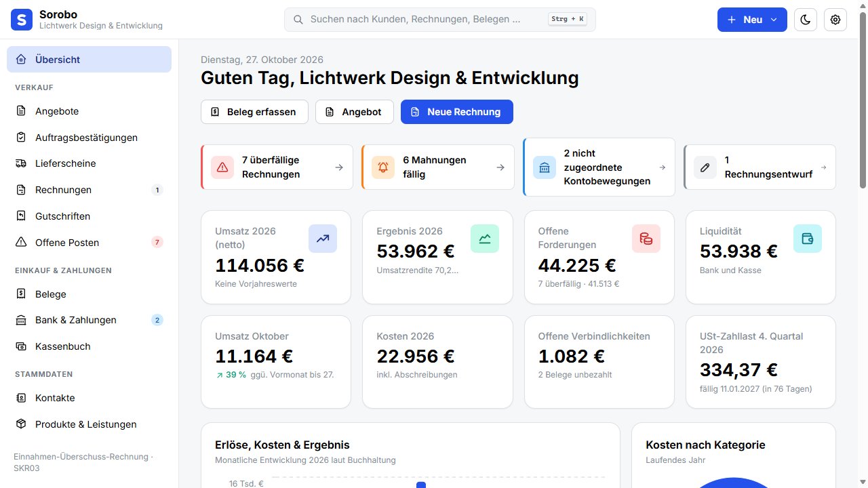Click the Strg + K shortcut badge
Image resolution: width=868 pixels, height=488 pixels.
[x=568, y=20]
